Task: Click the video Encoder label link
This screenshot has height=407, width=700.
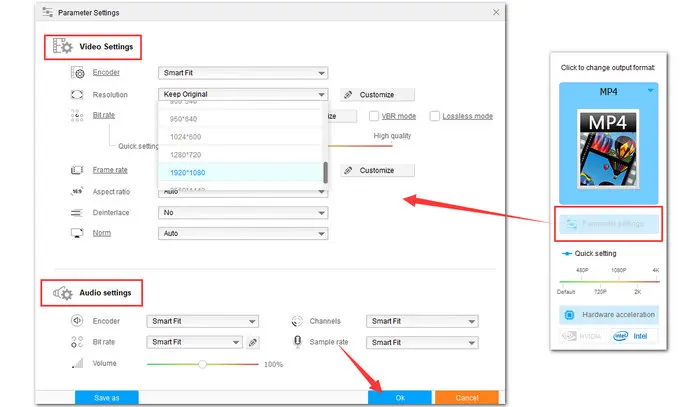Action: (x=106, y=72)
